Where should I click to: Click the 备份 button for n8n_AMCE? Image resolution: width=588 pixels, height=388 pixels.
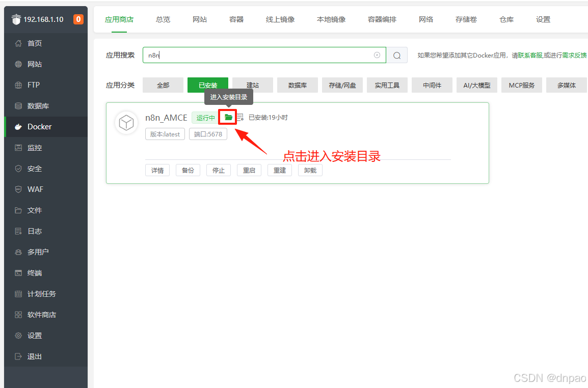pos(188,170)
